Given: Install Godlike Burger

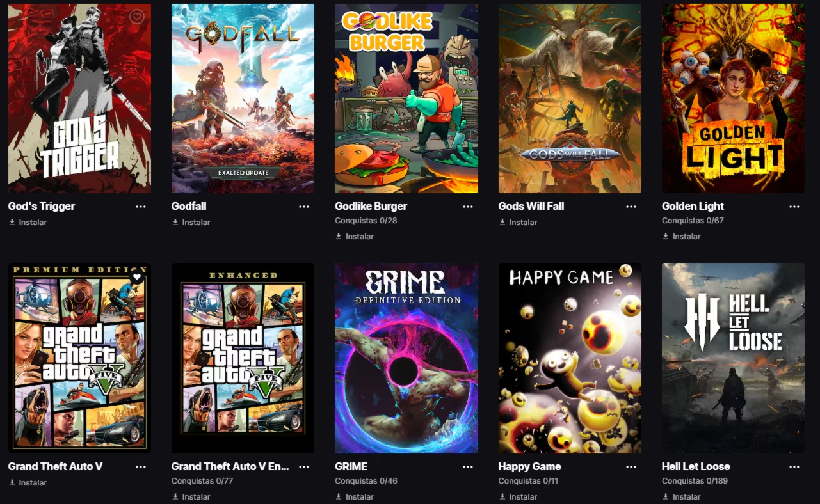Looking at the screenshot, I should tap(355, 237).
